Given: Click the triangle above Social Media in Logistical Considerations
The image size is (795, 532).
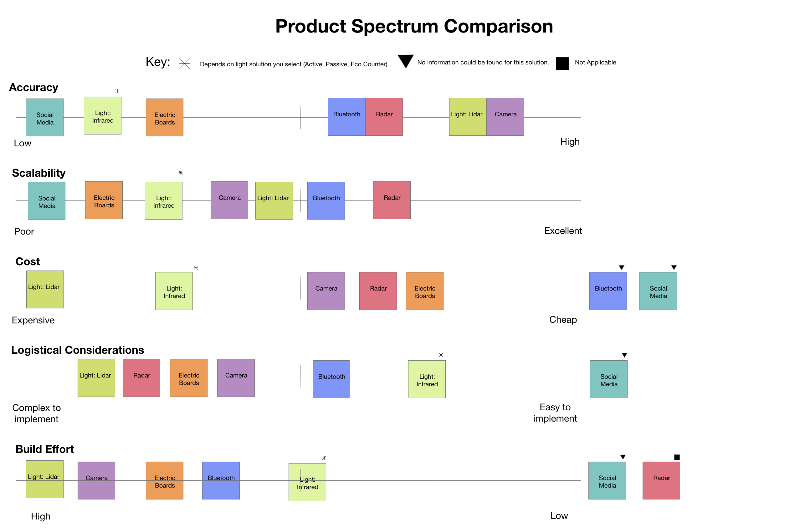Looking at the screenshot, I should click(624, 355).
